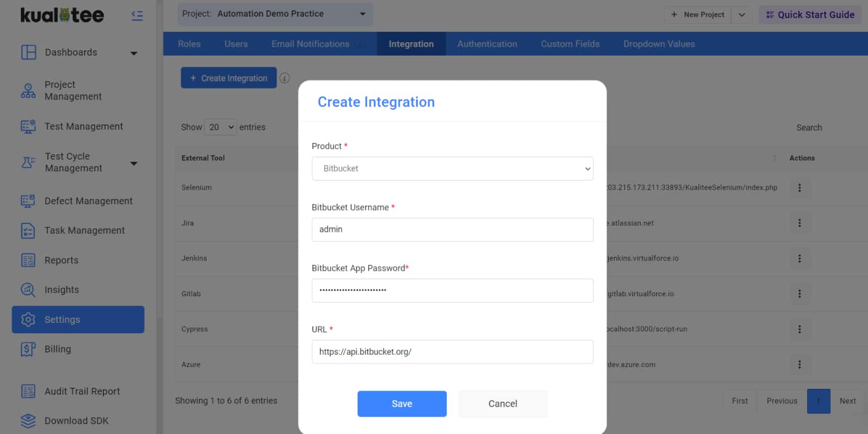Collapse the sidebar with the toggle icon
868x434 pixels.
(x=137, y=16)
